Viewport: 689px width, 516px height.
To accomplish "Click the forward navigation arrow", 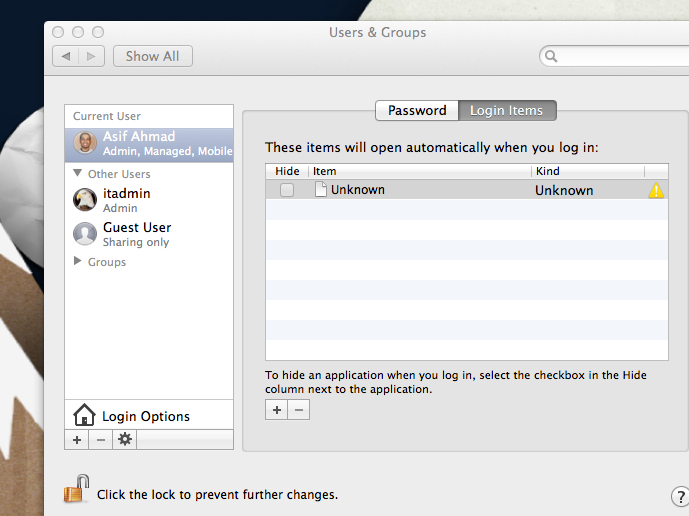I will [91, 56].
